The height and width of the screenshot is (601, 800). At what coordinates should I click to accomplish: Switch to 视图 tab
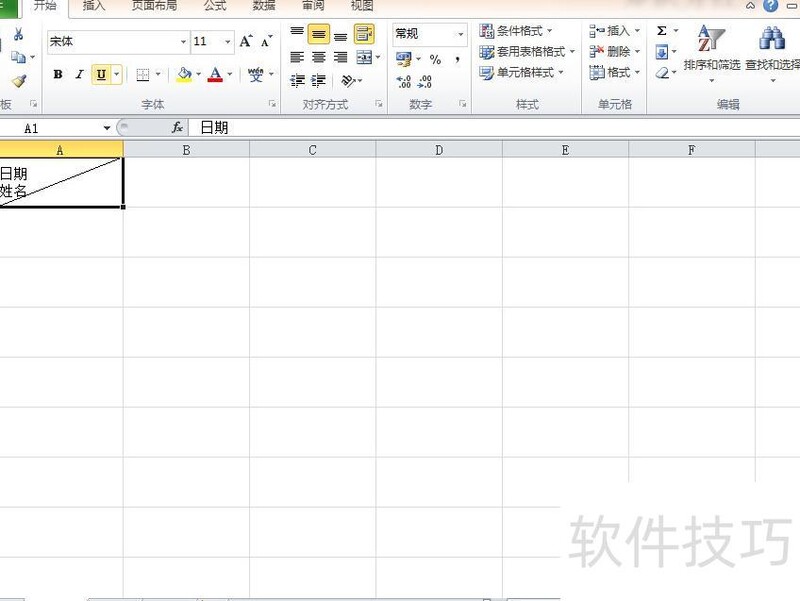point(362,6)
